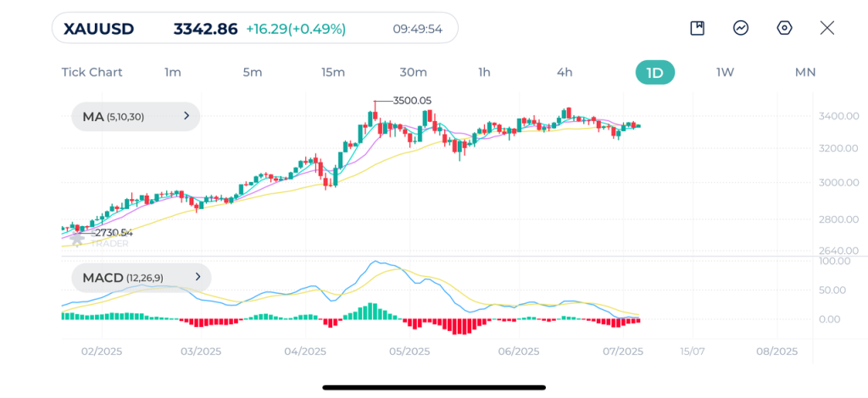Select the 4h timeframe
The width and height of the screenshot is (868, 398).
click(565, 72)
